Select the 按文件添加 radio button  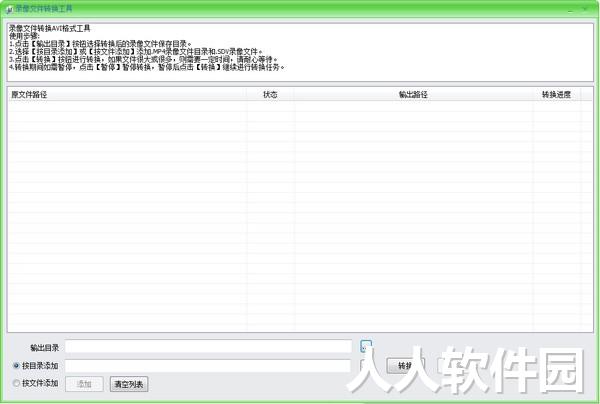[16, 383]
